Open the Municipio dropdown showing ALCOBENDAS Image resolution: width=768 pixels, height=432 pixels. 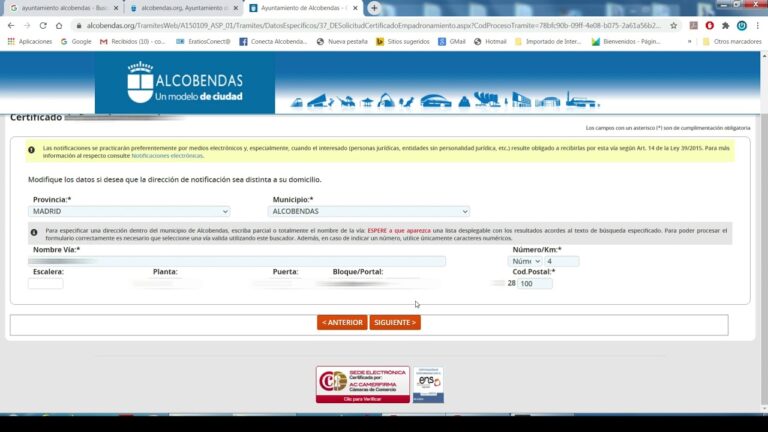coord(369,211)
